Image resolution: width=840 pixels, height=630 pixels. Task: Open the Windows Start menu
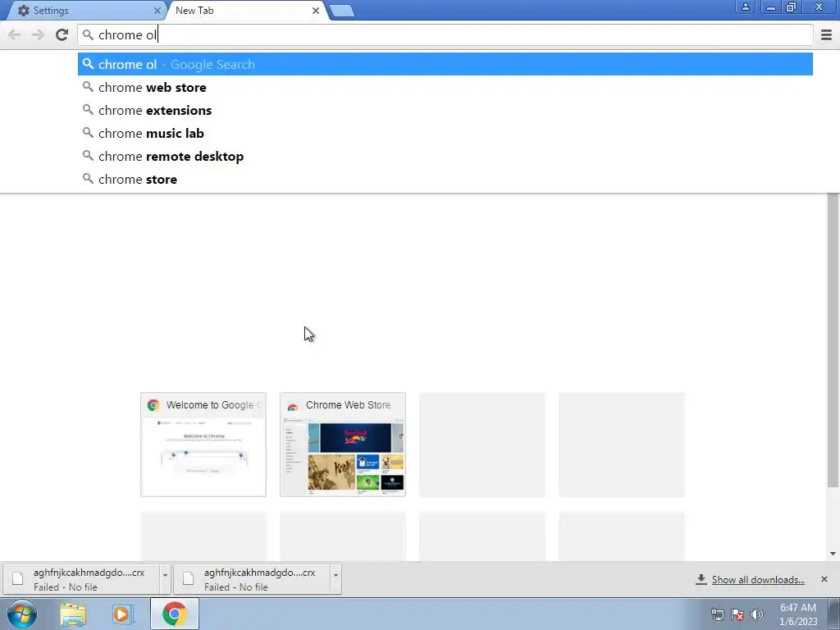pos(22,614)
